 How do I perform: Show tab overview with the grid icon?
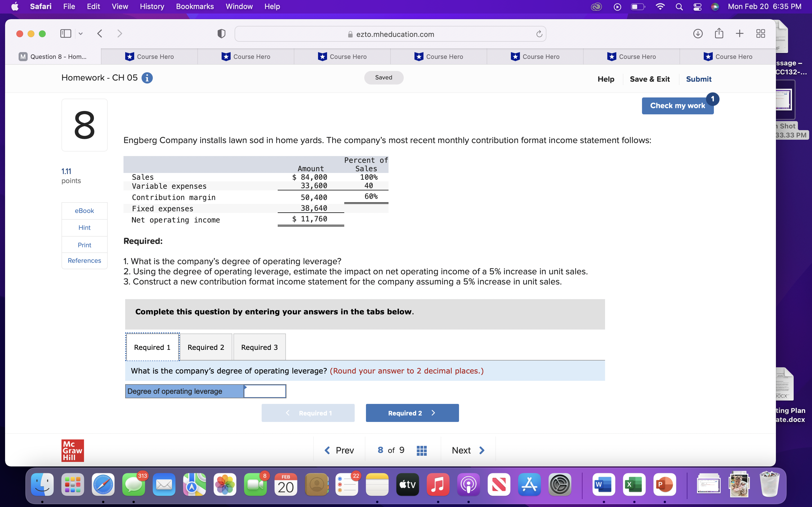coord(760,33)
